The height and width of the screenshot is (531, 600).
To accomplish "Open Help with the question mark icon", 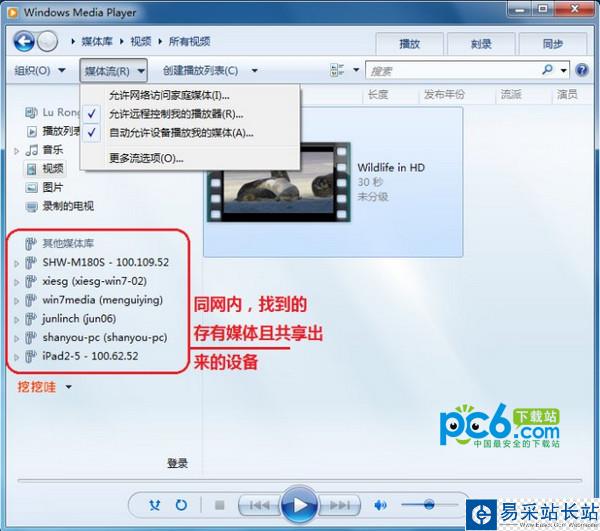I will tap(582, 70).
